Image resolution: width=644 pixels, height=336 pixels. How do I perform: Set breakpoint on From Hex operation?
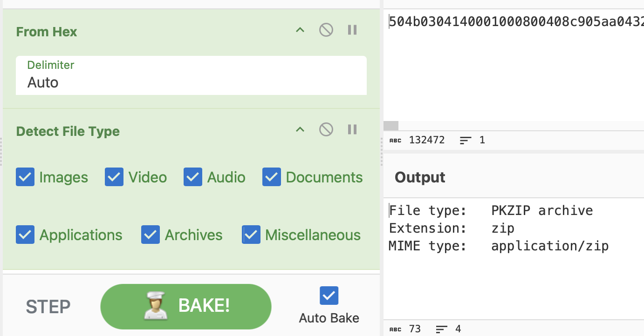(352, 30)
